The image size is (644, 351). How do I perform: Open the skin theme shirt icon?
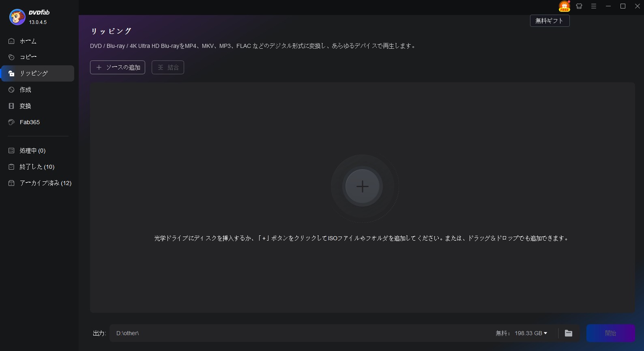point(579,6)
